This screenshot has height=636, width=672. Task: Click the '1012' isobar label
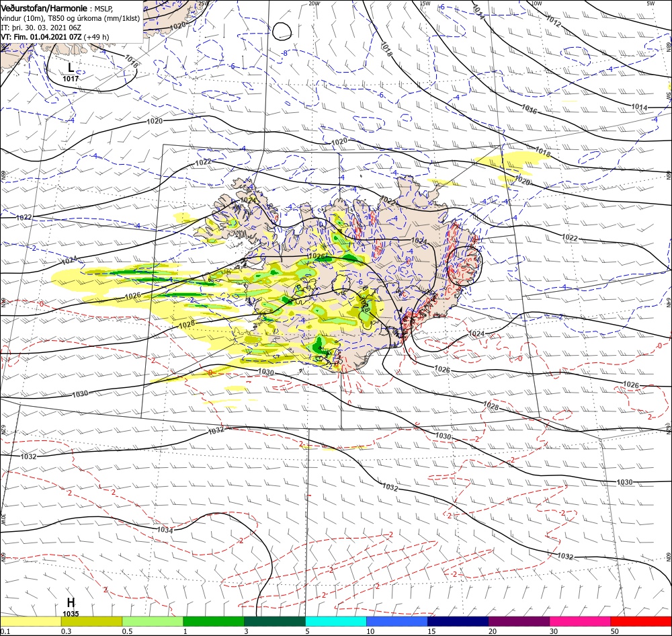click(553, 22)
